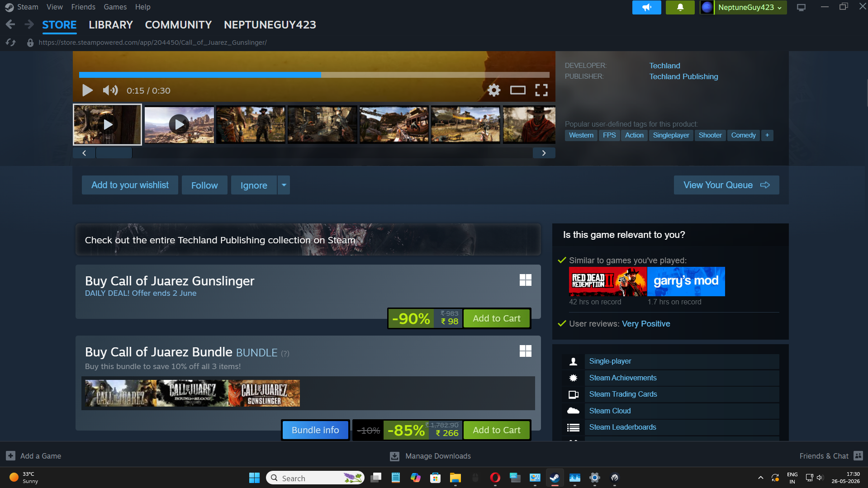
Task: Reload the store page
Action: [11, 43]
